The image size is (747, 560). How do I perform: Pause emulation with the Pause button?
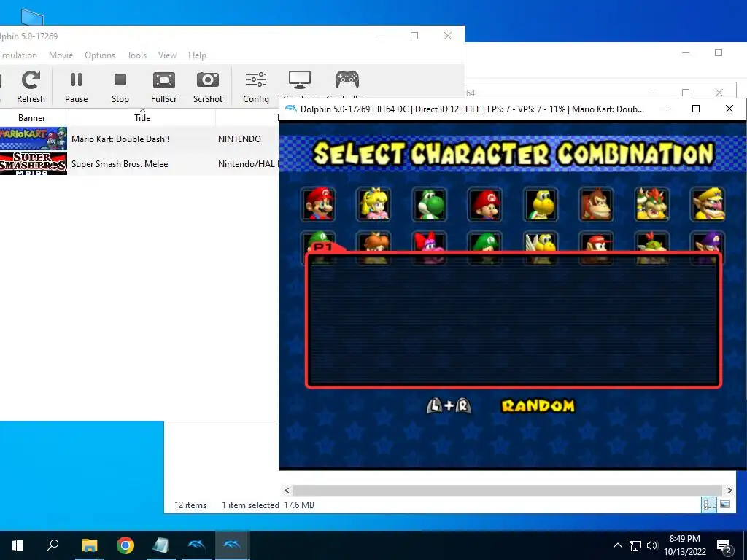point(76,86)
